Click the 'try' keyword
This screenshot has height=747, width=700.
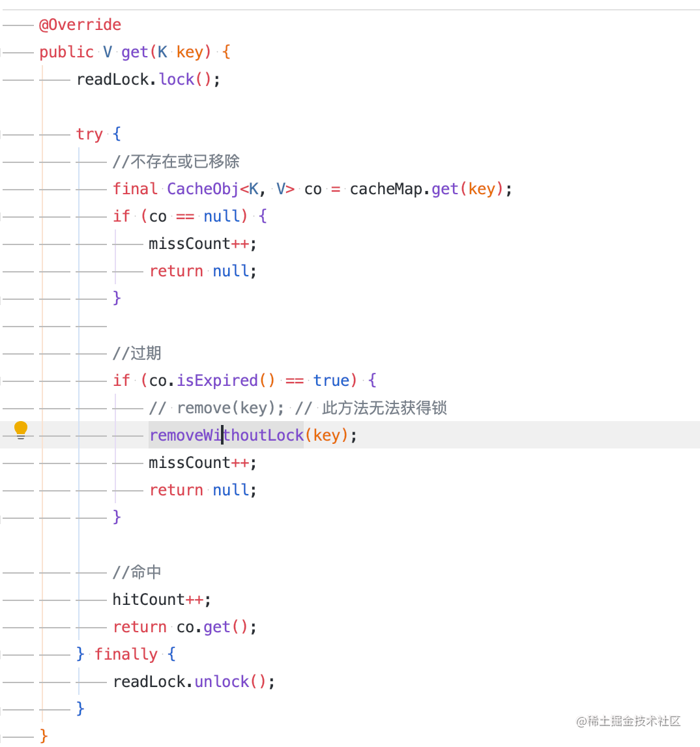click(x=89, y=134)
